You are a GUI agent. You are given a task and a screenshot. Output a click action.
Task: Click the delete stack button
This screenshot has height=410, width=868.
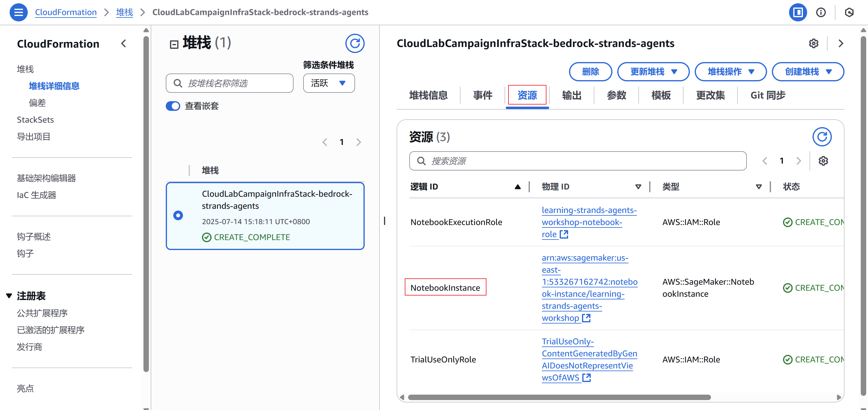coord(590,71)
